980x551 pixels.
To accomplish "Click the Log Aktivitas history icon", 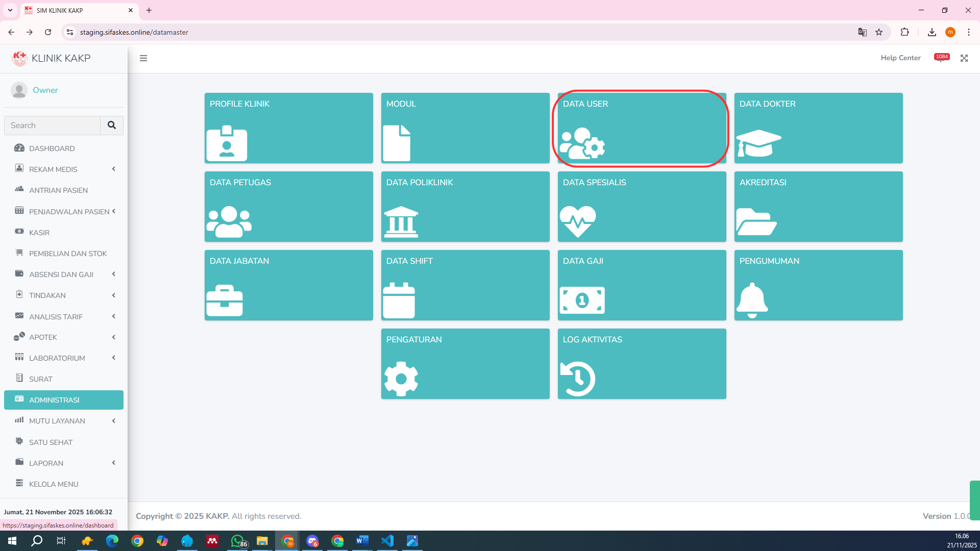I will pyautogui.click(x=578, y=379).
